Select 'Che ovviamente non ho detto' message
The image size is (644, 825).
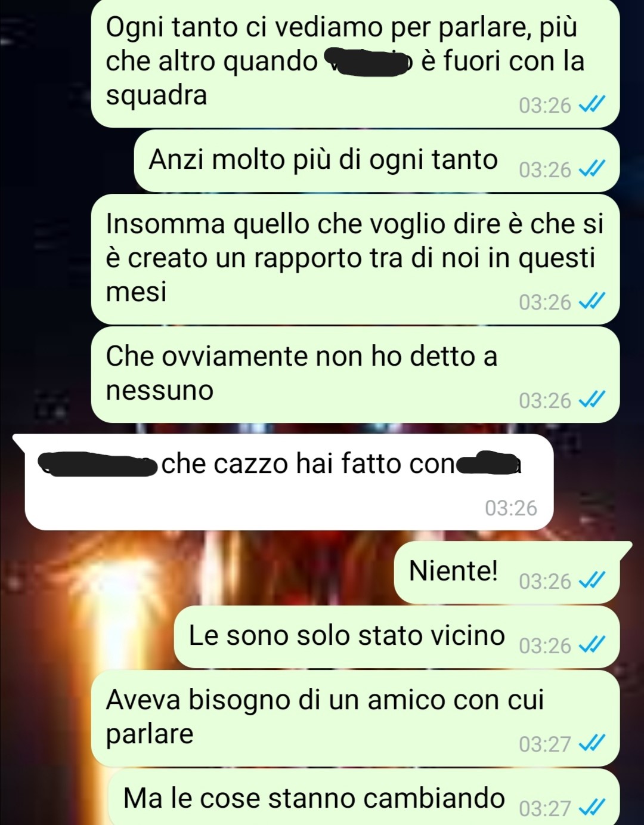[355, 375]
